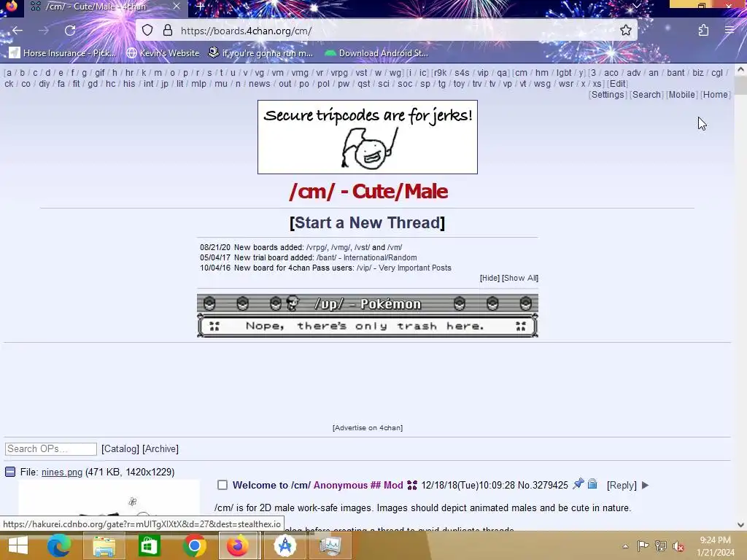
Task: Tick the Welcome to /cm/ post checkbox
Action: point(222,485)
